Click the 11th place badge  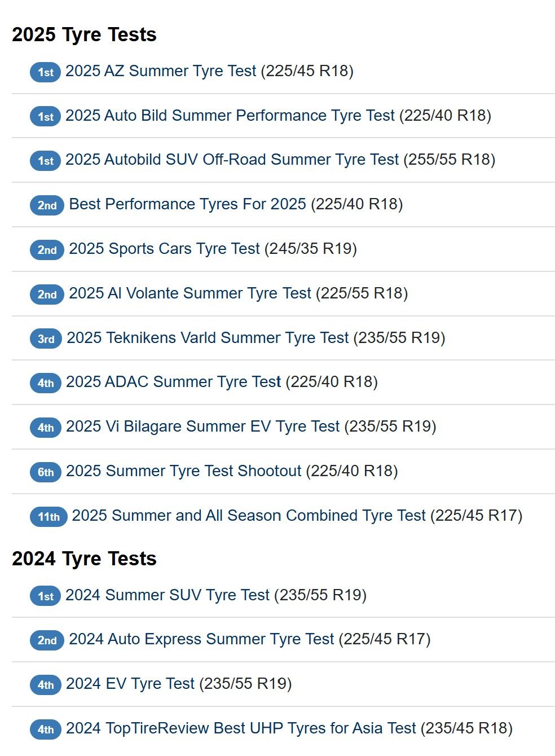[49, 517]
